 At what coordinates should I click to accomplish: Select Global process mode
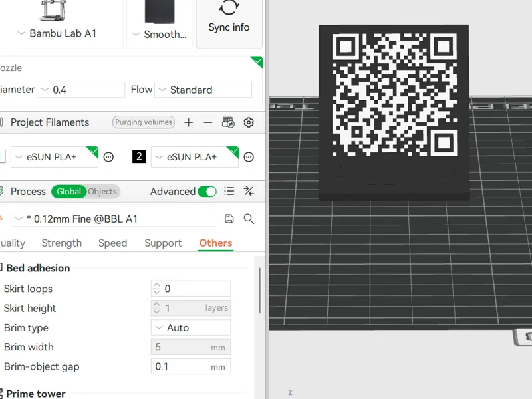[x=68, y=192]
